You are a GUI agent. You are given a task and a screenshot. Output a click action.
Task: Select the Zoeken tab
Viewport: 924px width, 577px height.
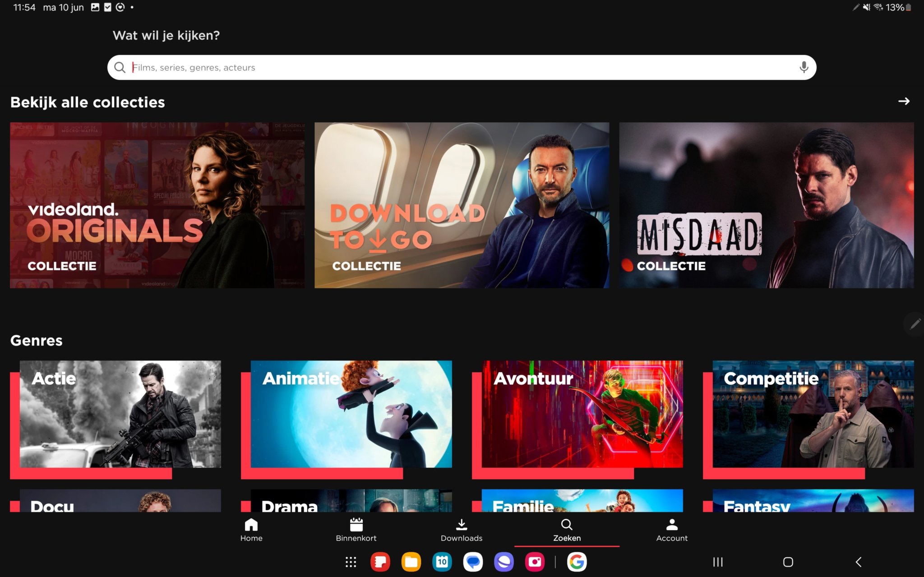[x=567, y=530]
